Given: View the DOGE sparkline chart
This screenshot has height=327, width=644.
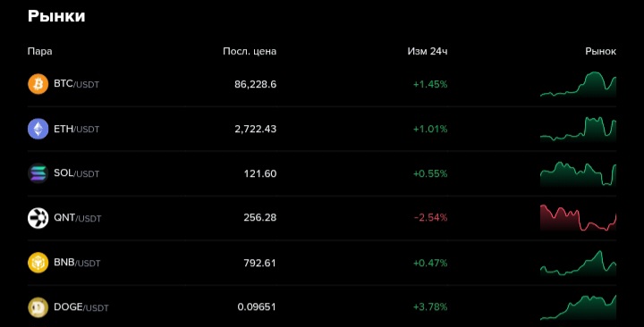Looking at the screenshot, I should (x=578, y=307).
